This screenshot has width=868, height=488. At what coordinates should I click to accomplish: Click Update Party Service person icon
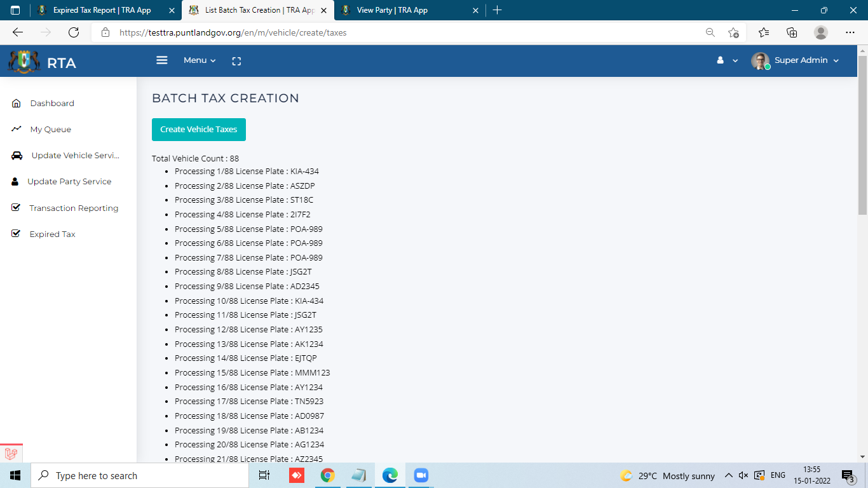pos(15,182)
